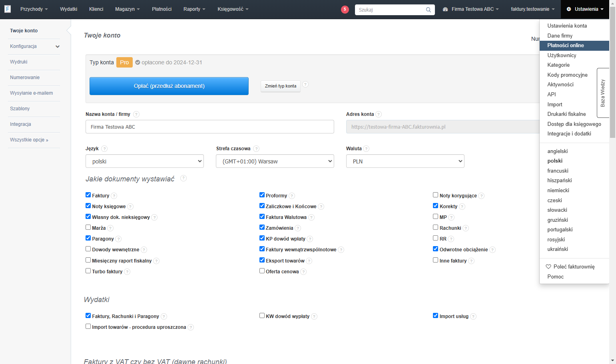Click help icon next to Turbo faktury
The height and width of the screenshot is (364, 616).
click(x=127, y=272)
